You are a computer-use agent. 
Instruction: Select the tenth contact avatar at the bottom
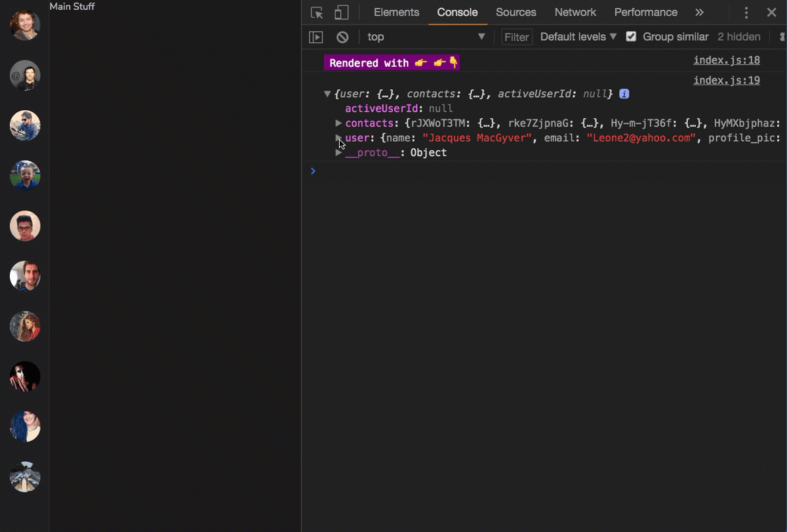[25, 477]
